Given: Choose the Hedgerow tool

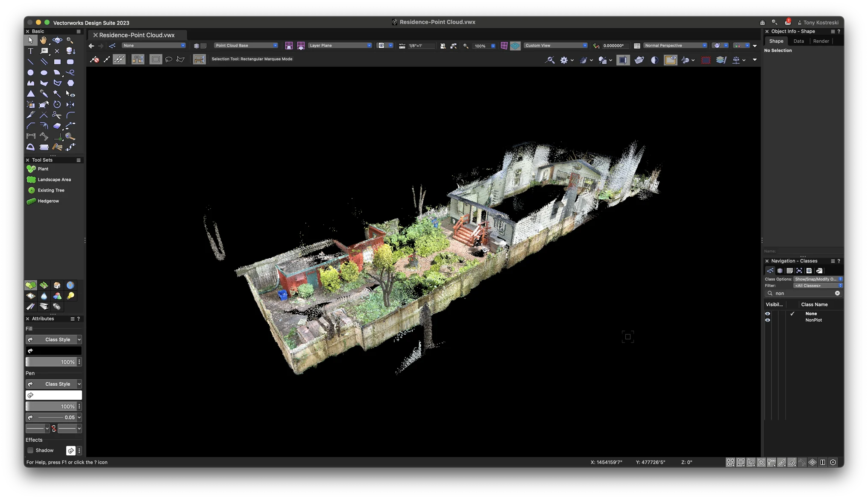Looking at the screenshot, I should [x=48, y=201].
